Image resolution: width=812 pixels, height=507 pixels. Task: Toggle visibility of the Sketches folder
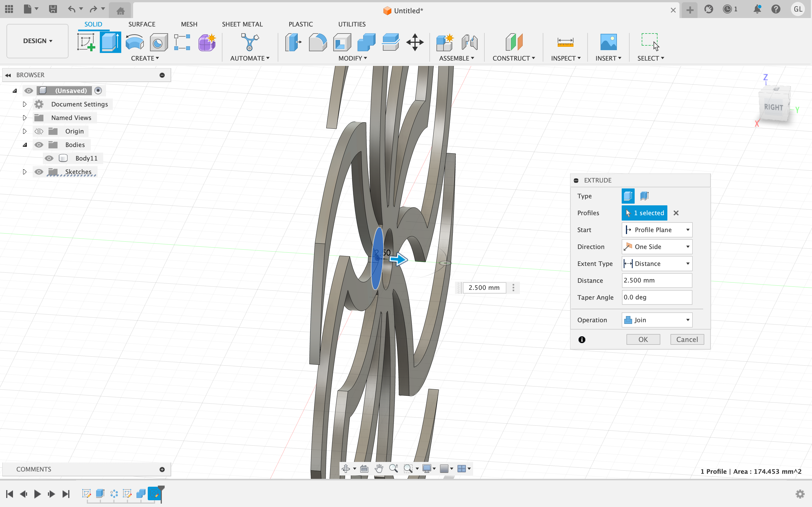point(39,172)
